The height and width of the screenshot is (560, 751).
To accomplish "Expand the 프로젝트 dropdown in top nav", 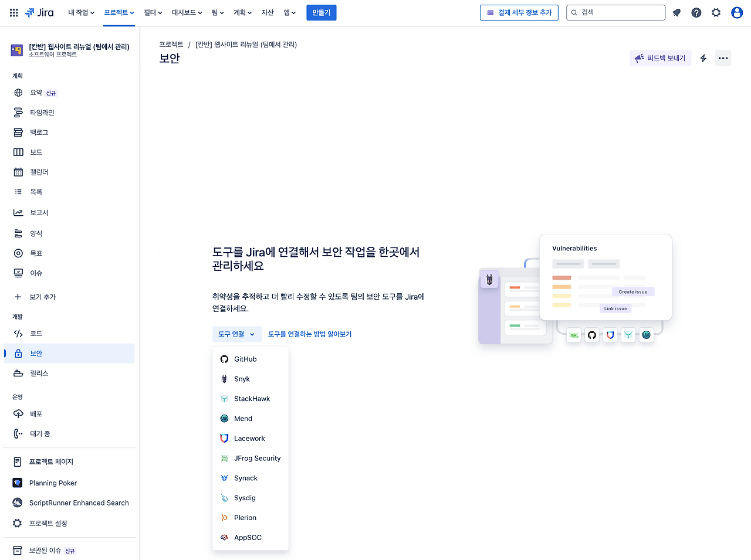I will click(x=119, y=12).
